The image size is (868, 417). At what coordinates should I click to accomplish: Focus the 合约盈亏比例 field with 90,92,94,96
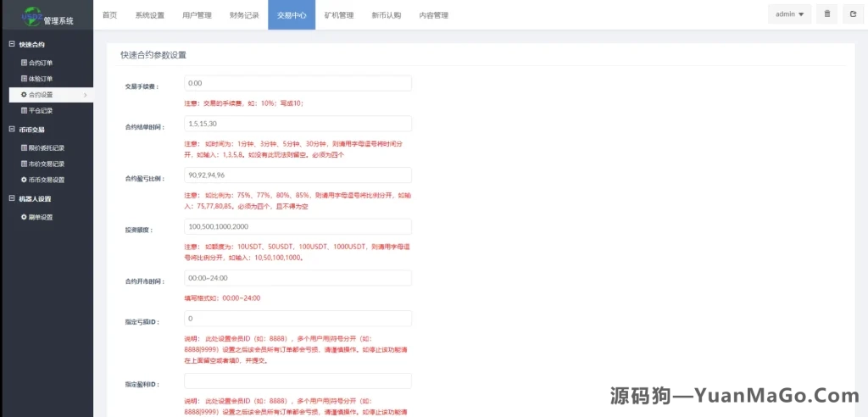pyautogui.click(x=298, y=175)
